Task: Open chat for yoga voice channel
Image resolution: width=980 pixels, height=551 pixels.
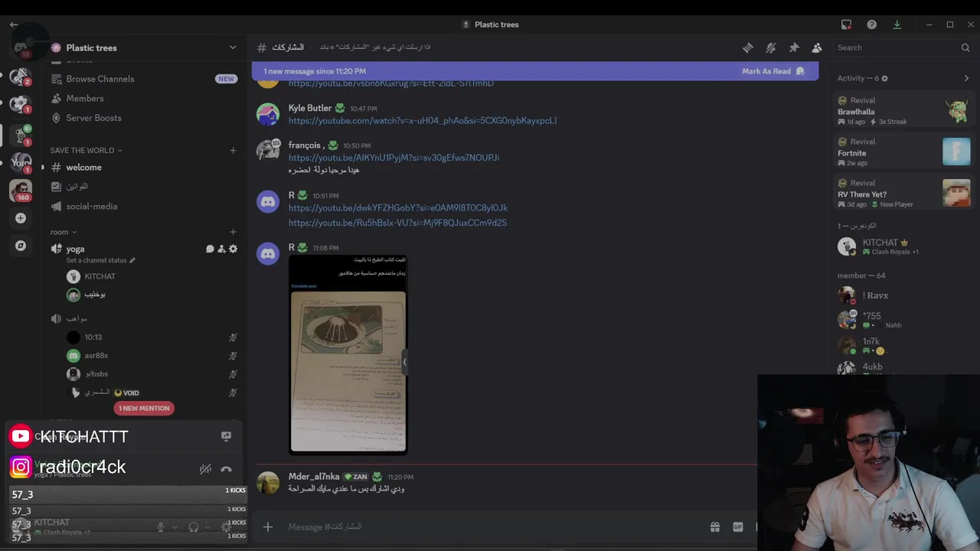Action: tap(210, 249)
